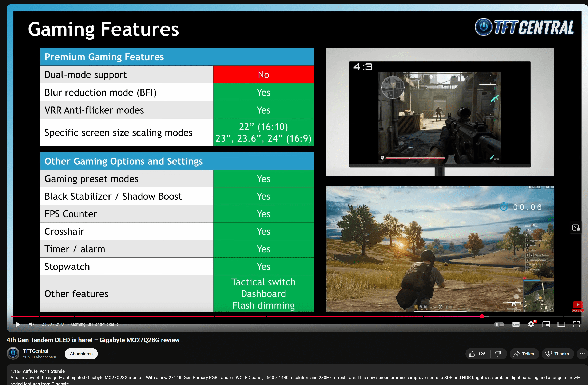The image size is (588, 385).
Task: Click the Thanks button
Action: [x=557, y=354]
